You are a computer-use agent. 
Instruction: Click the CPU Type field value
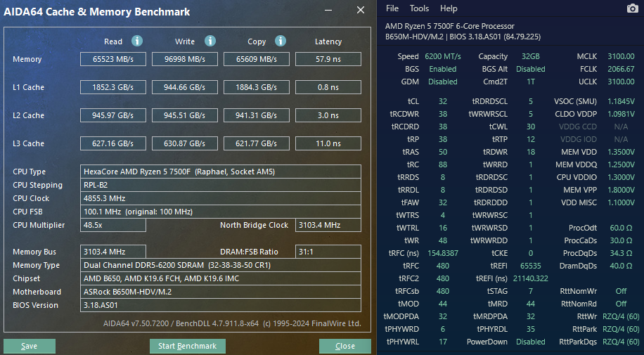click(221, 172)
